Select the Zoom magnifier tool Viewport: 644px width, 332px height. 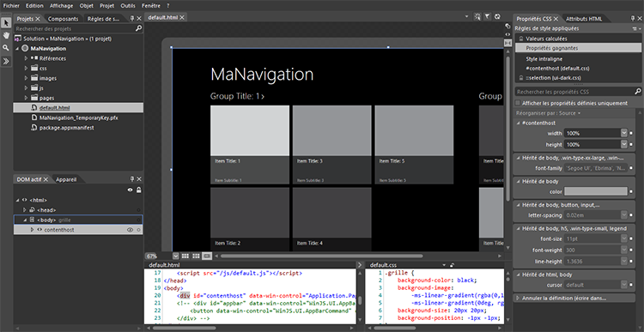(6, 48)
